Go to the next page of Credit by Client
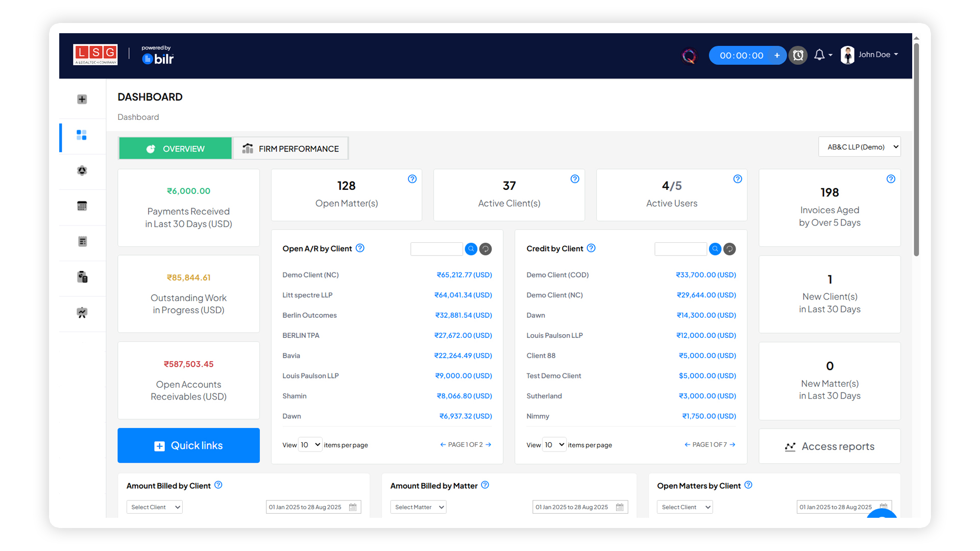Screen dimensions: 980x551 click(733, 445)
